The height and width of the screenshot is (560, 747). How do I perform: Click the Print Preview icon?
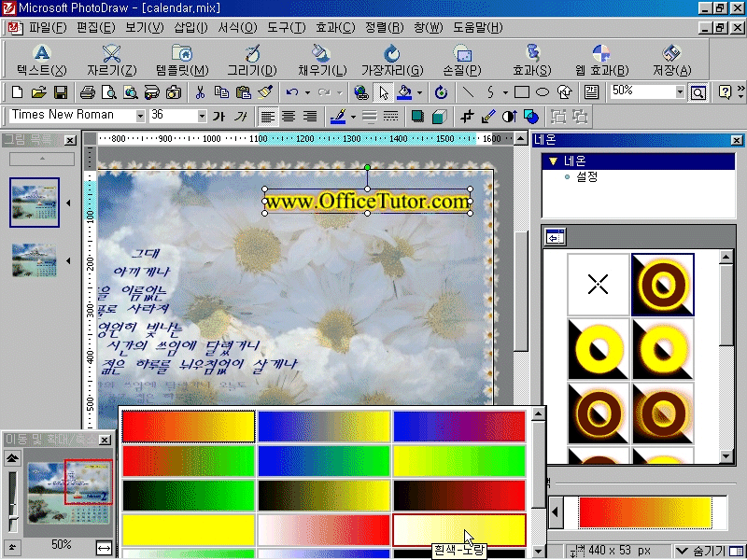coord(108,91)
